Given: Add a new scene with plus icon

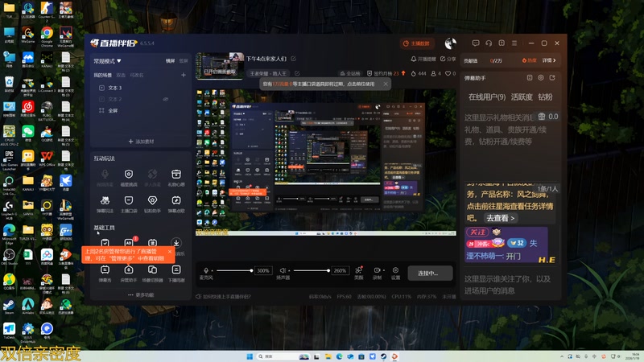Looking at the screenshot, I should pyautogui.click(x=184, y=75).
